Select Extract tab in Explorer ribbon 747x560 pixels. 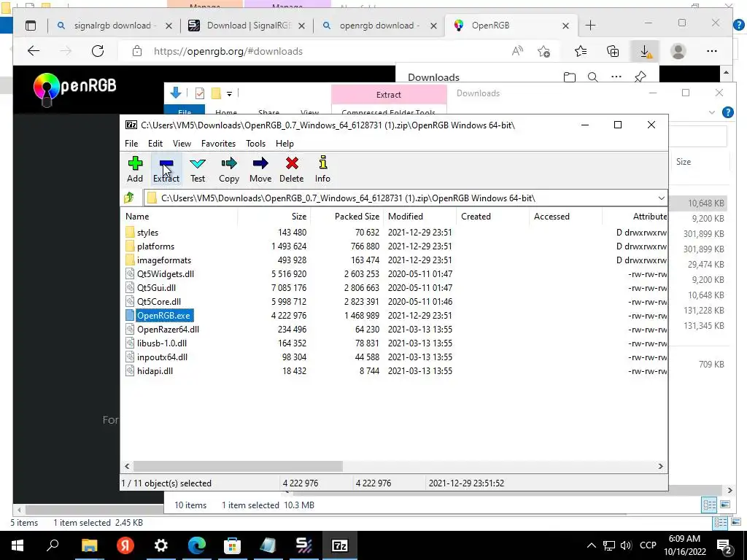point(389,95)
